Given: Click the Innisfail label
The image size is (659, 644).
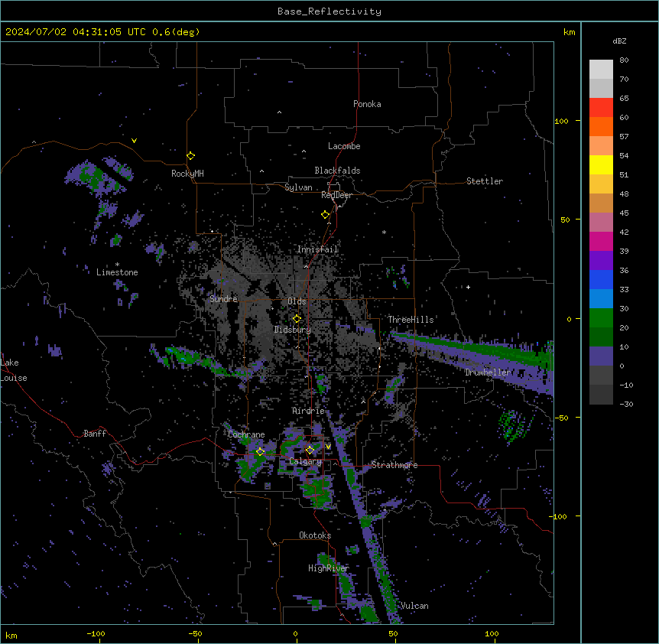Looking at the screenshot, I should tap(318, 249).
